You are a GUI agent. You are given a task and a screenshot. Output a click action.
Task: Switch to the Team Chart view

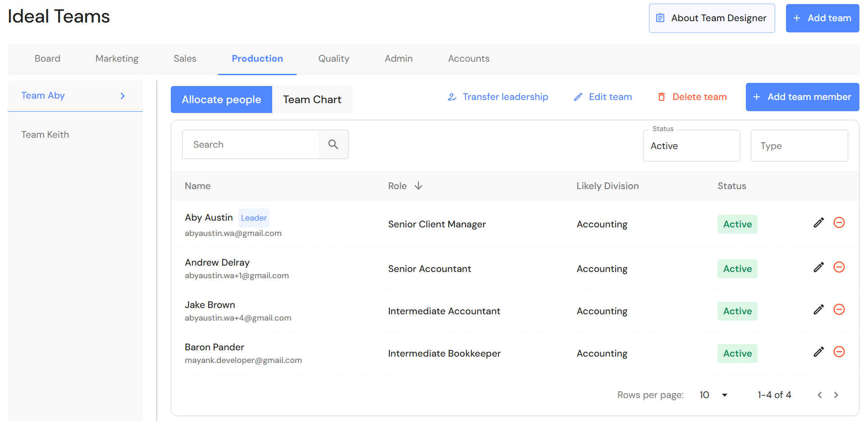tap(312, 100)
